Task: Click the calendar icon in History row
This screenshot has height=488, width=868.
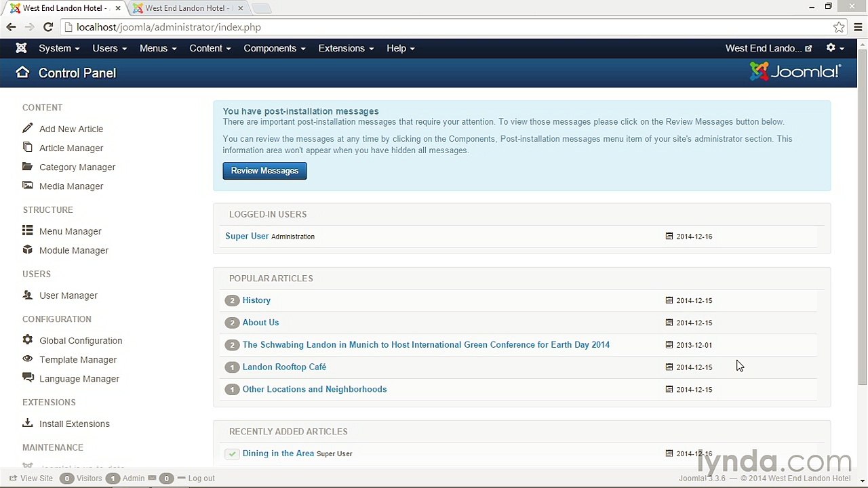Action: coord(669,300)
